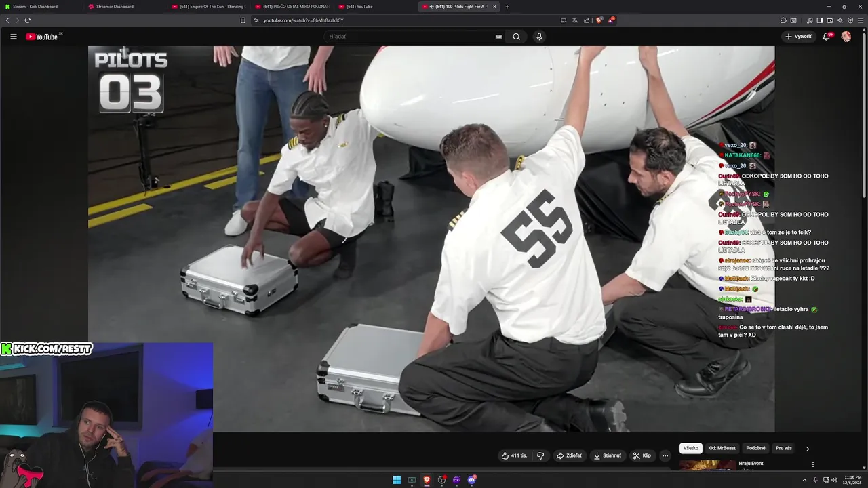Click the music note playlist icon in toolbar

810,20
